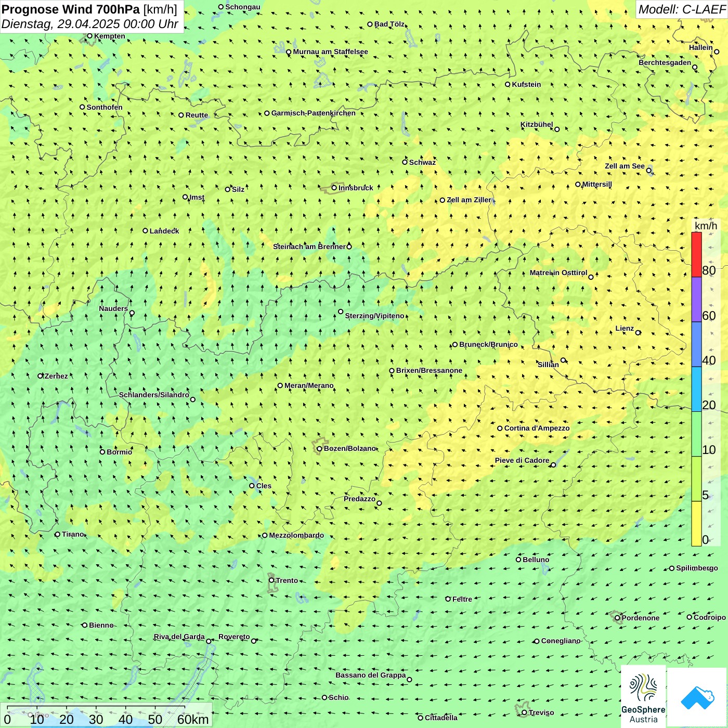Click the Zell am Ziller label
Viewport: 728px width, 728px height.
(469, 200)
